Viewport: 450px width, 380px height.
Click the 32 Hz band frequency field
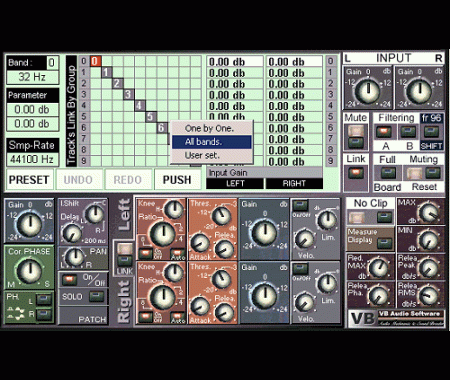pos(32,77)
